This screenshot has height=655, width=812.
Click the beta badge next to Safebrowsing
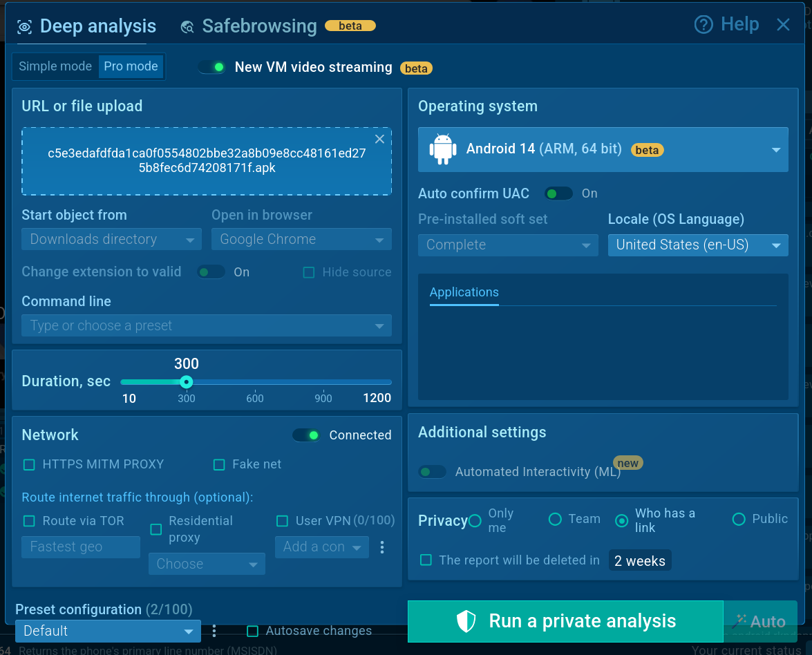click(350, 26)
